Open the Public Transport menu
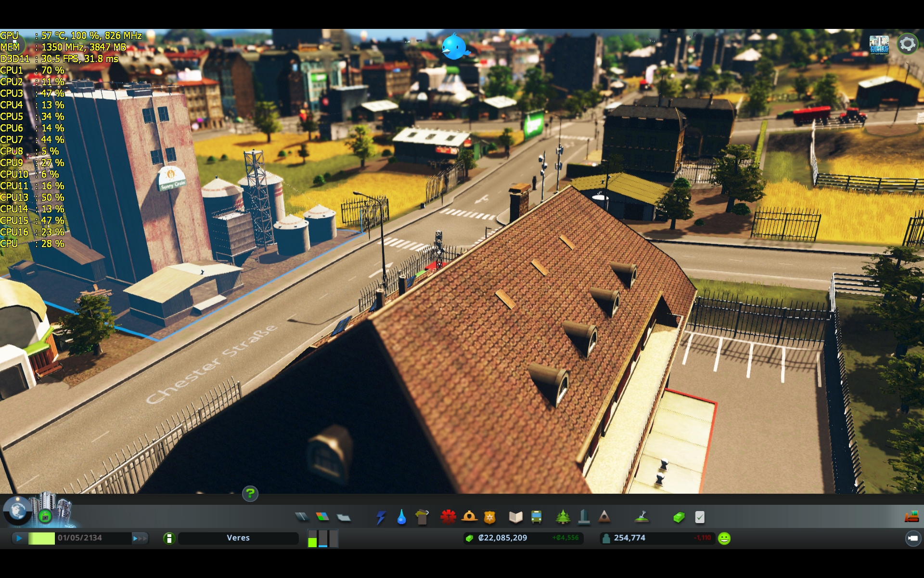The image size is (924, 578). [x=536, y=517]
